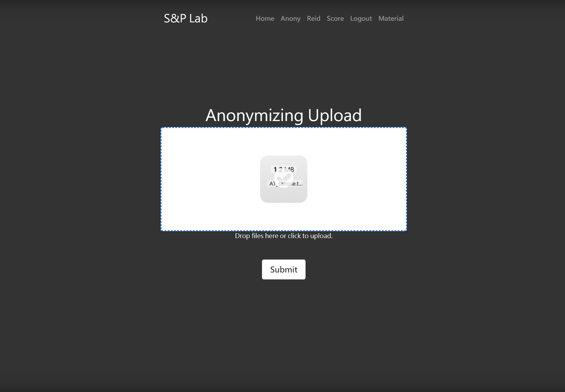Submit the uploaded file
The image size is (565, 392).
(x=284, y=269)
